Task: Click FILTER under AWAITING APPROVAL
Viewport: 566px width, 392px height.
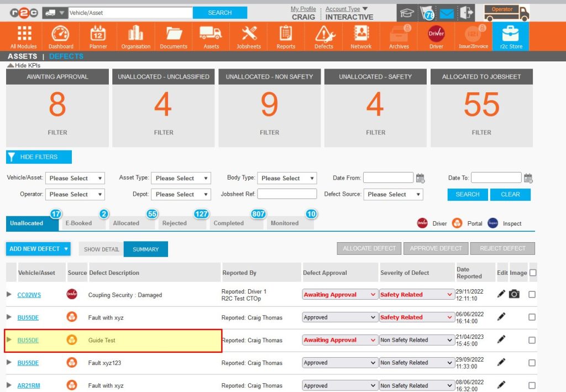Action: click(x=57, y=132)
